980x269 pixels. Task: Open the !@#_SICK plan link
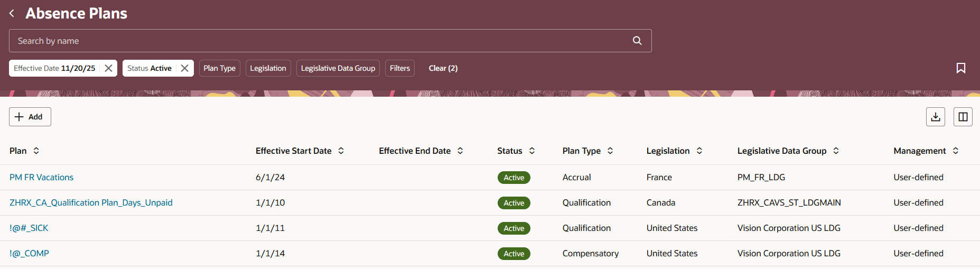point(29,228)
